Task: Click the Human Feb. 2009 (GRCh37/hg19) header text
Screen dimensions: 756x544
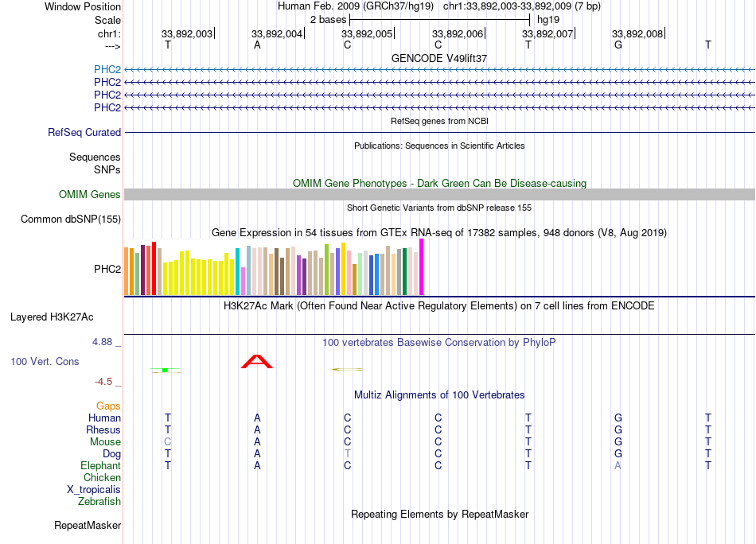Action: [x=356, y=6]
